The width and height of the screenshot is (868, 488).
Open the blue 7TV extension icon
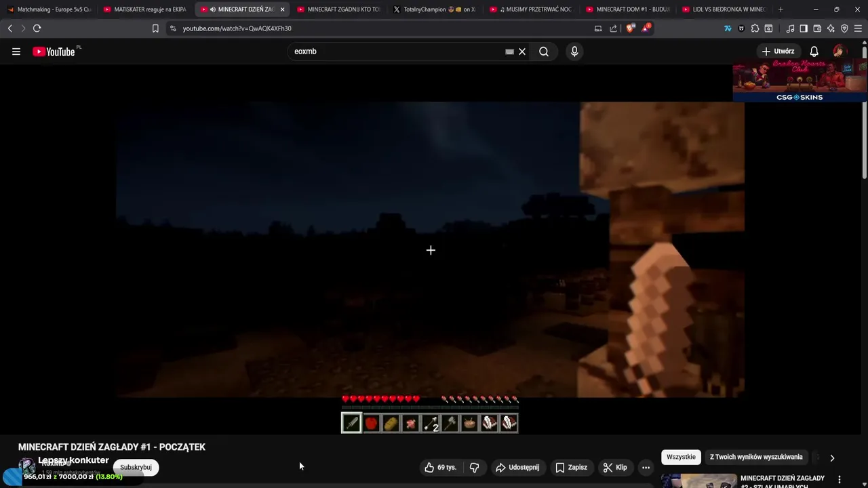pyautogui.click(x=728, y=28)
